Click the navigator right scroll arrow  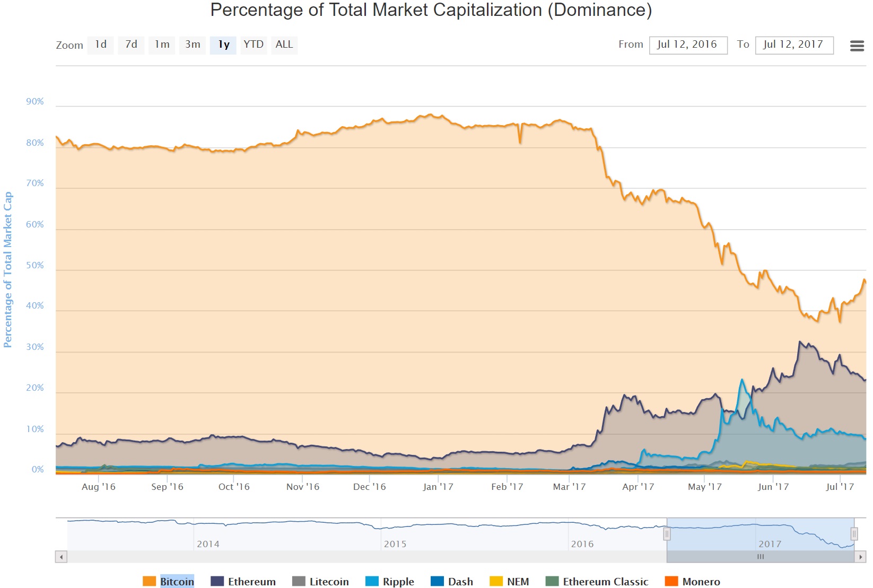tap(860, 557)
